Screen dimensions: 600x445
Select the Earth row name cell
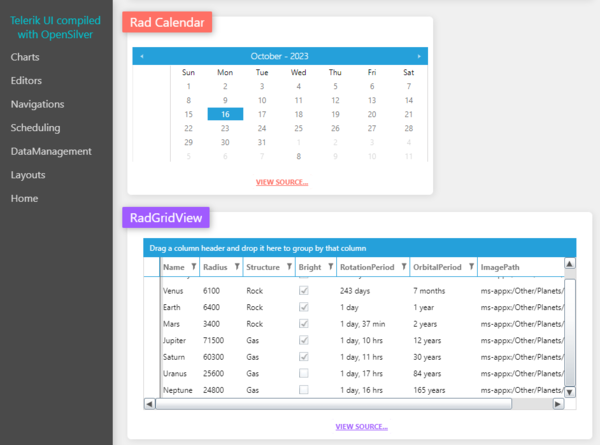coord(171,307)
